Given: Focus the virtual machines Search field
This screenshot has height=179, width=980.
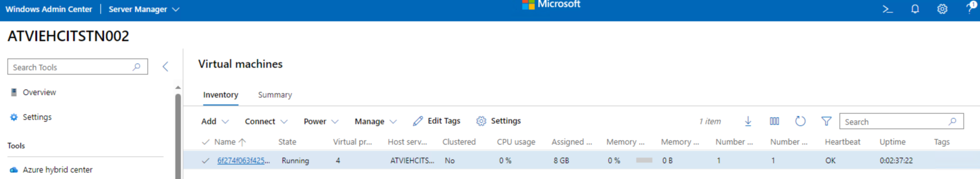Looking at the screenshot, I should tap(901, 121).
